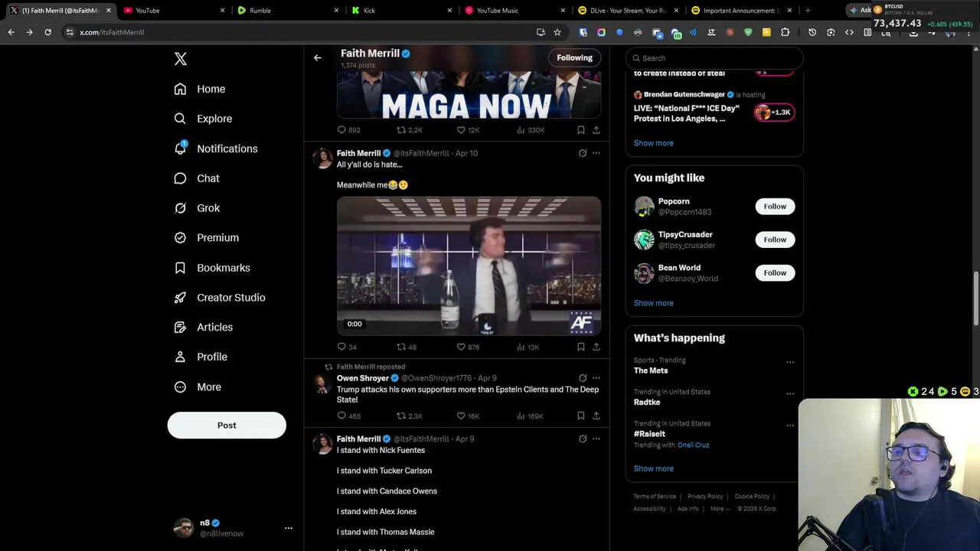The width and height of the screenshot is (980, 551).
Task: Open the Terms of Service link
Action: (x=655, y=497)
